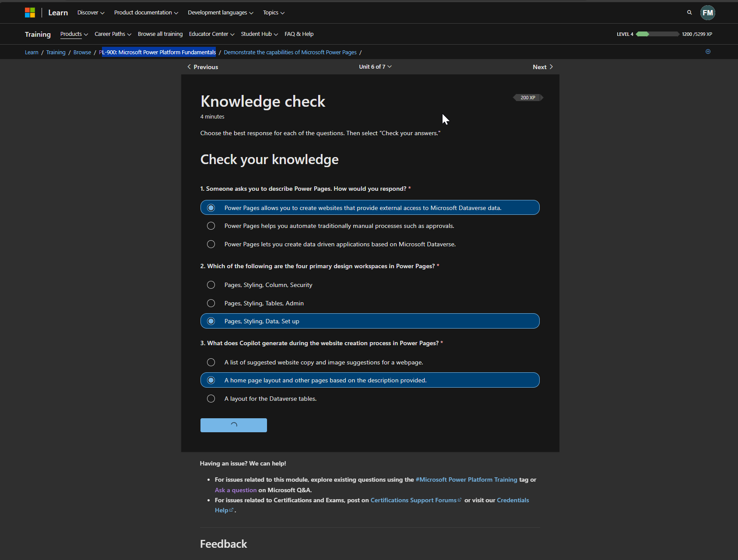Expand the Topics dropdown
This screenshot has width=738, height=560.
tap(274, 13)
